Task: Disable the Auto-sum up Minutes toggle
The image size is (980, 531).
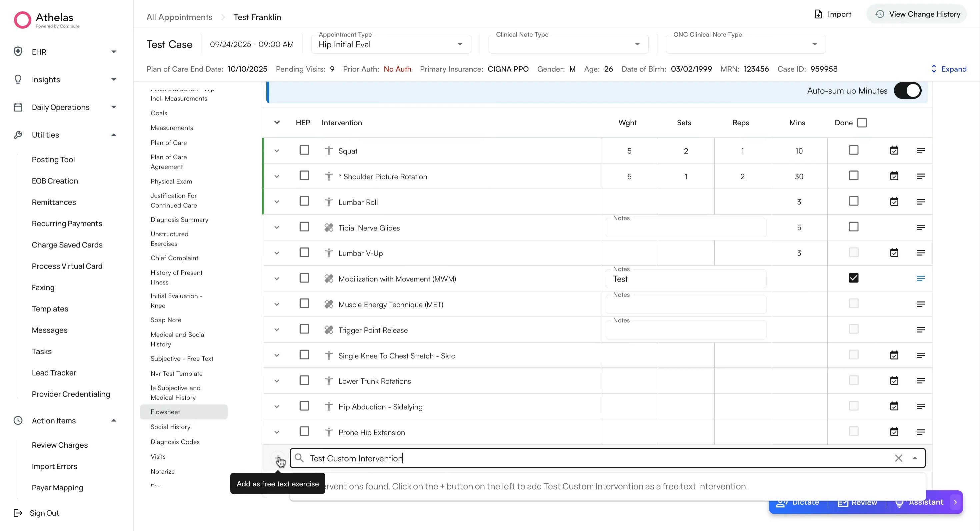Action: (x=908, y=91)
